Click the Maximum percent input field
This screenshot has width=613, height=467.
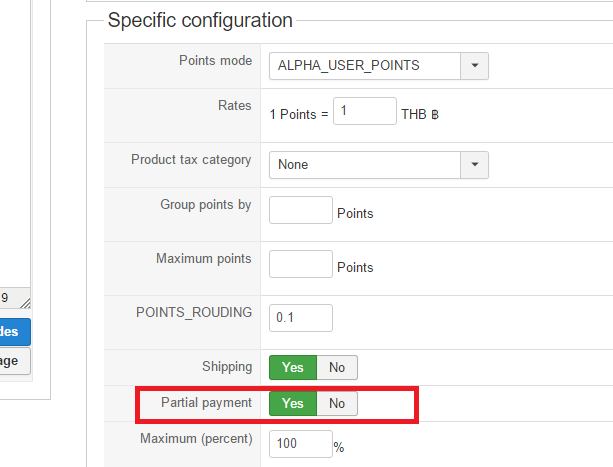(x=301, y=443)
